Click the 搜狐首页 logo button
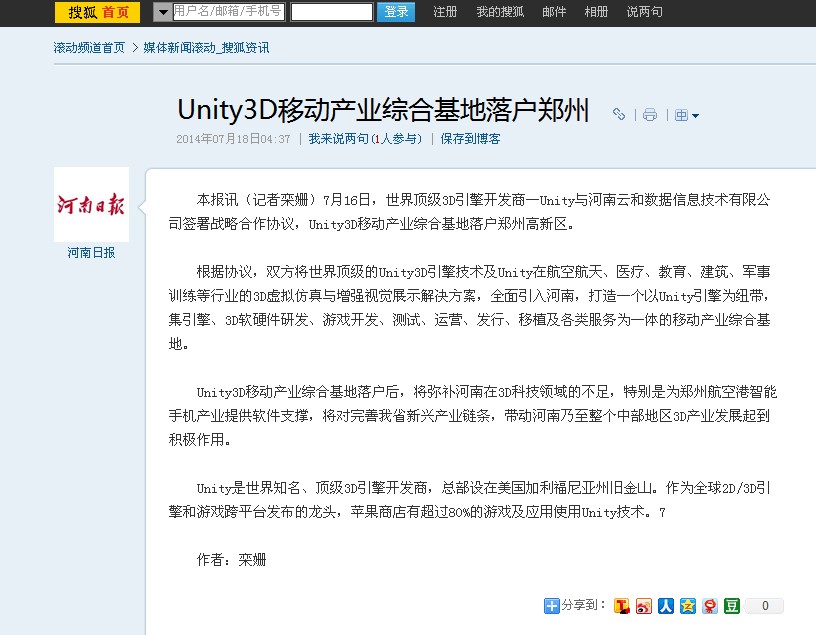The image size is (816, 635). [97, 12]
